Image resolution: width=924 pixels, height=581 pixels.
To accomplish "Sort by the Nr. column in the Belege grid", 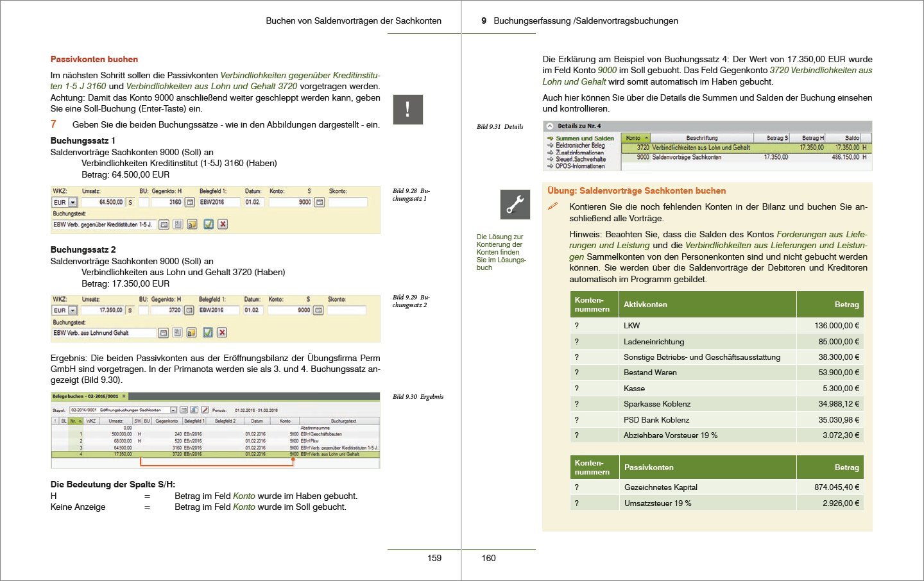I will pos(76,421).
